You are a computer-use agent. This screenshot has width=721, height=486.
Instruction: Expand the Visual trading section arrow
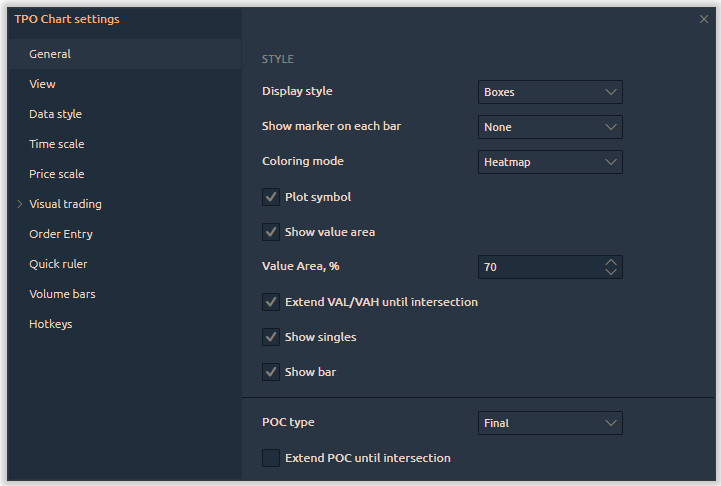pos(19,204)
